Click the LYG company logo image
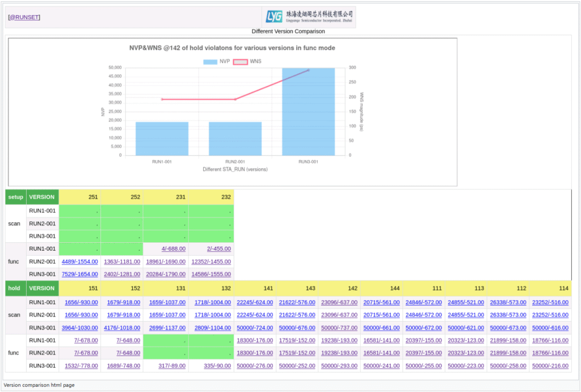 [310, 17]
